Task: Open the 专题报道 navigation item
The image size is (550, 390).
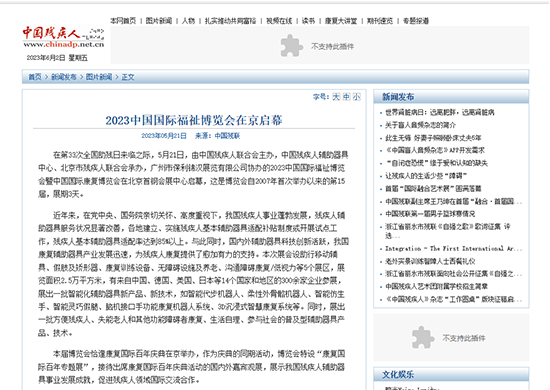Action: [x=416, y=21]
